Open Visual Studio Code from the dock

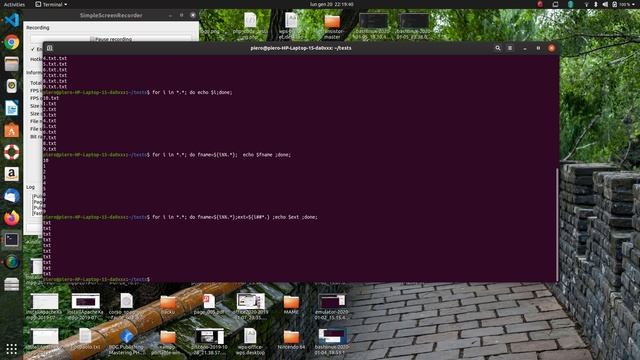point(11,20)
